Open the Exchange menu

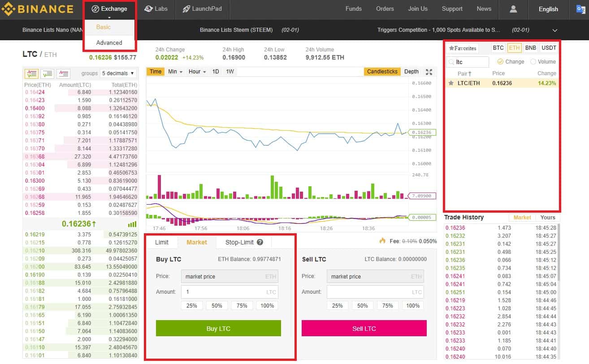click(109, 9)
